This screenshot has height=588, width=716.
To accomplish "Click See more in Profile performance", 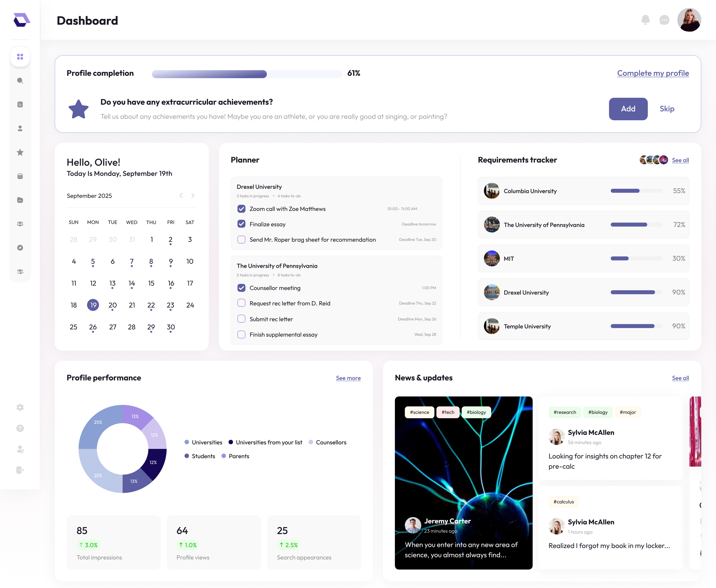I will [x=348, y=378].
